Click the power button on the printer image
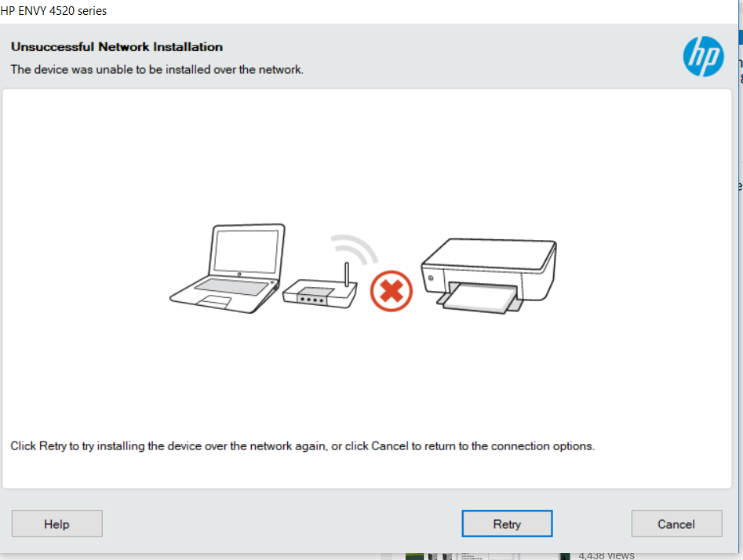743x560 pixels. (x=431, y=278)
